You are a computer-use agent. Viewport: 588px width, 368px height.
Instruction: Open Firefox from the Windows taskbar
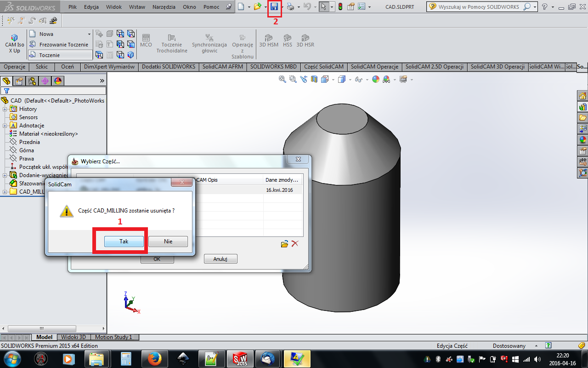coord(154,358)
